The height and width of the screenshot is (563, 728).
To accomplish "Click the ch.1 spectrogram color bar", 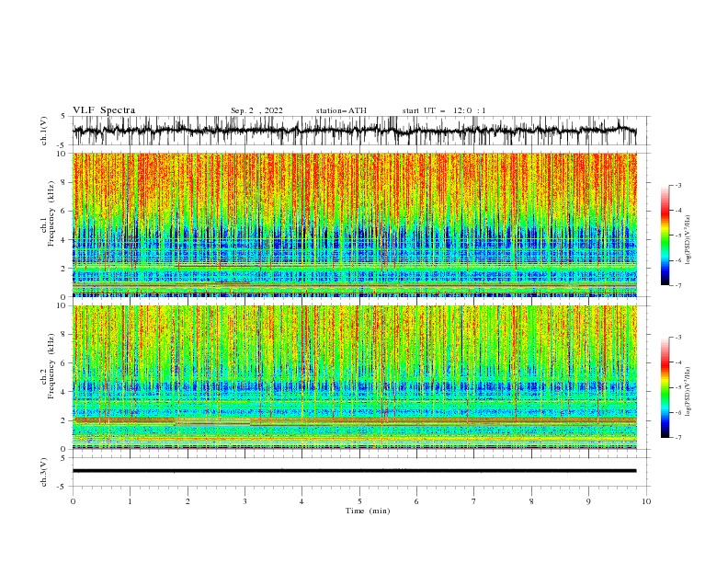I will point(665,236).
